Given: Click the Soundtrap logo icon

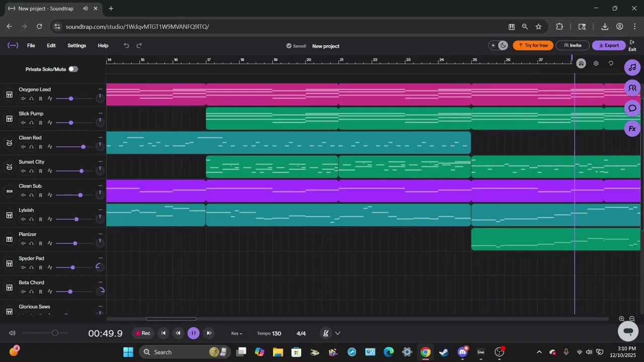Looking at the screenshot, I should point(13,46).
